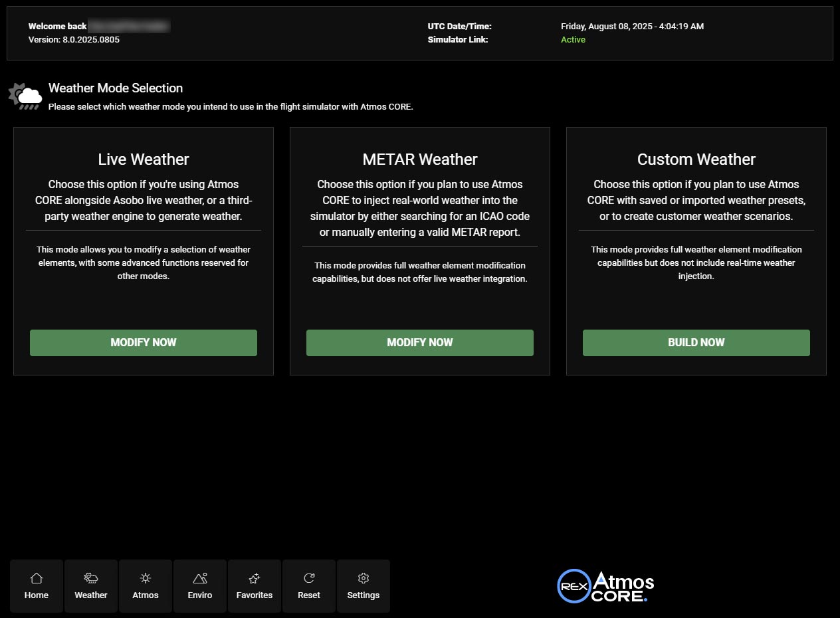Click the UTC Date/Time display

[x=632, y=26]
